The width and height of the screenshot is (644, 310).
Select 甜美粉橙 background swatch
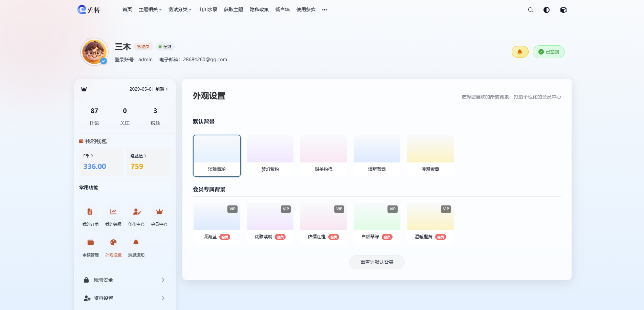tap(324, 156)
